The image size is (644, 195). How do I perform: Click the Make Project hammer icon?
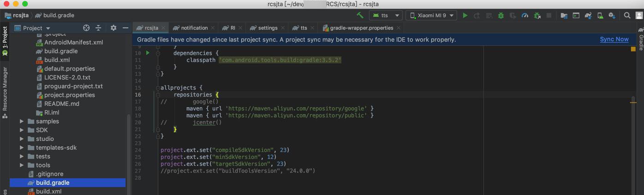click(360, 15)
